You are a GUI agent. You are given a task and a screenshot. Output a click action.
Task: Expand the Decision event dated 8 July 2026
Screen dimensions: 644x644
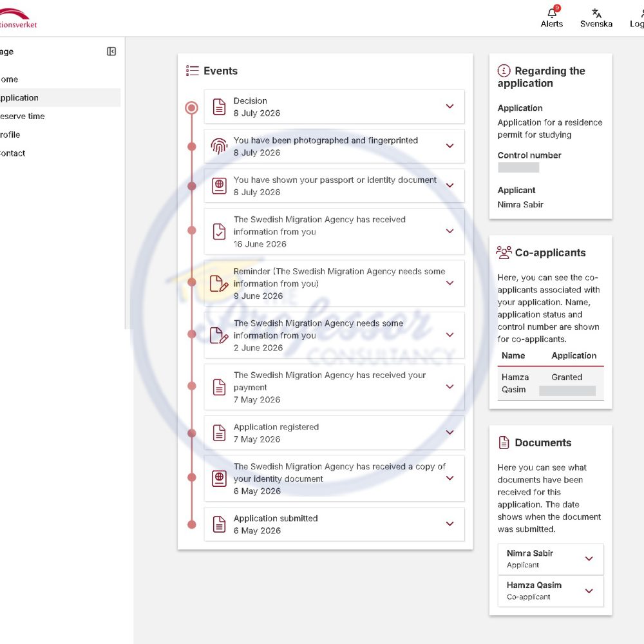(450, 106)
